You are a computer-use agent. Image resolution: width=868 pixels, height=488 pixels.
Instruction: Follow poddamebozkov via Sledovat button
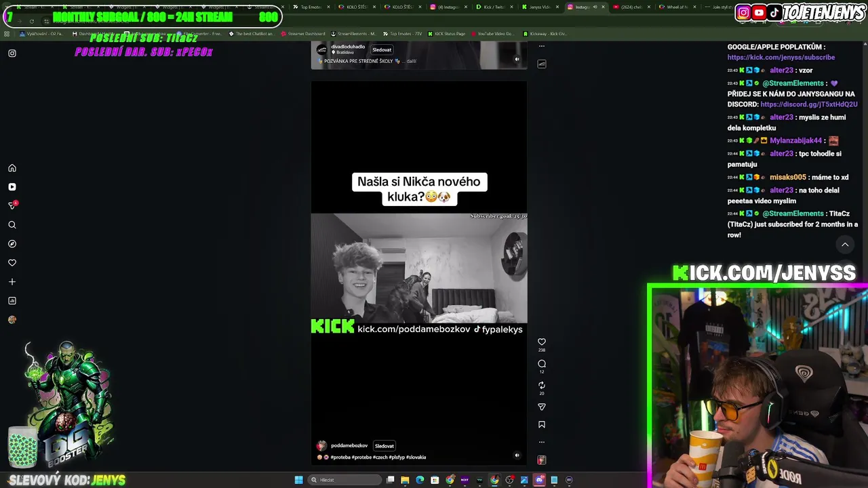pyautogui.click(x=384, y=446)
